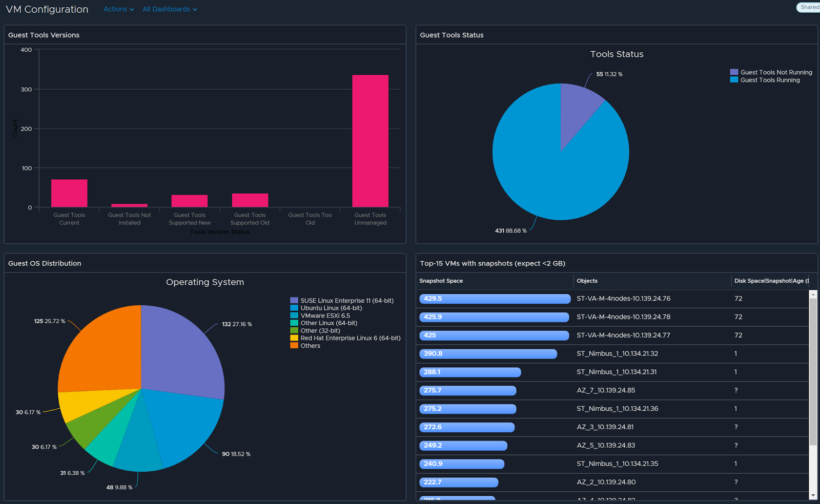Image resolution: width=820 pixels, height=504 pixels.
Task: Sort by Objects column header
Action: 587,281
